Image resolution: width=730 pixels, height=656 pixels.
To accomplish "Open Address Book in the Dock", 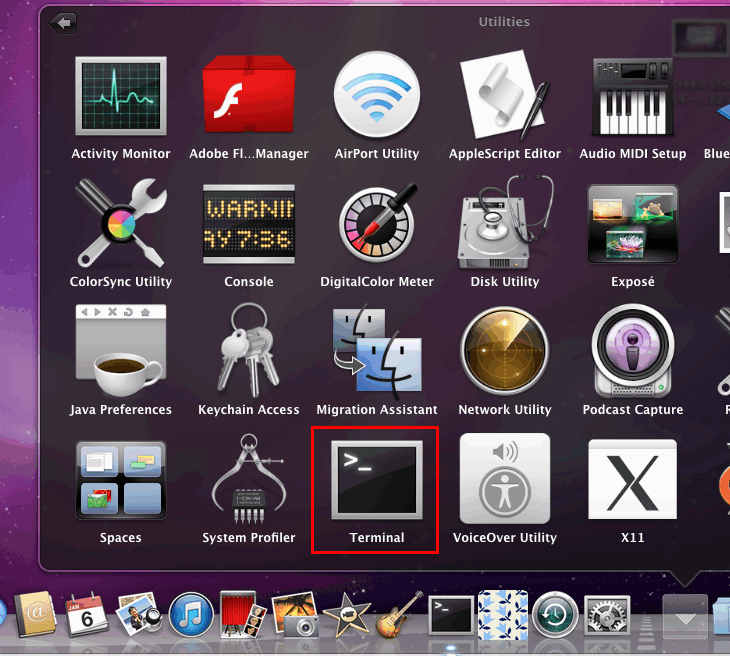I will point(35,614).
